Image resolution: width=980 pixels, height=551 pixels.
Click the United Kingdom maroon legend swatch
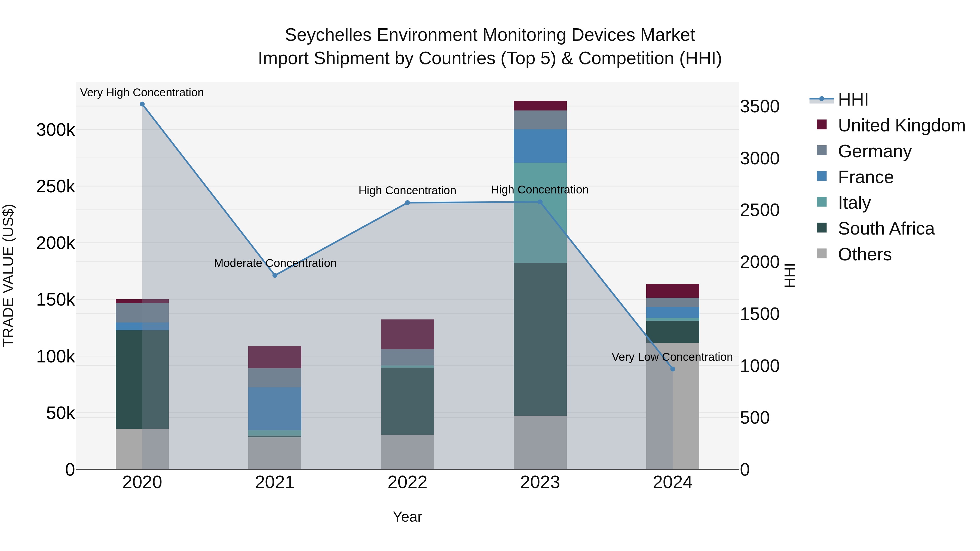click(822, 124)
